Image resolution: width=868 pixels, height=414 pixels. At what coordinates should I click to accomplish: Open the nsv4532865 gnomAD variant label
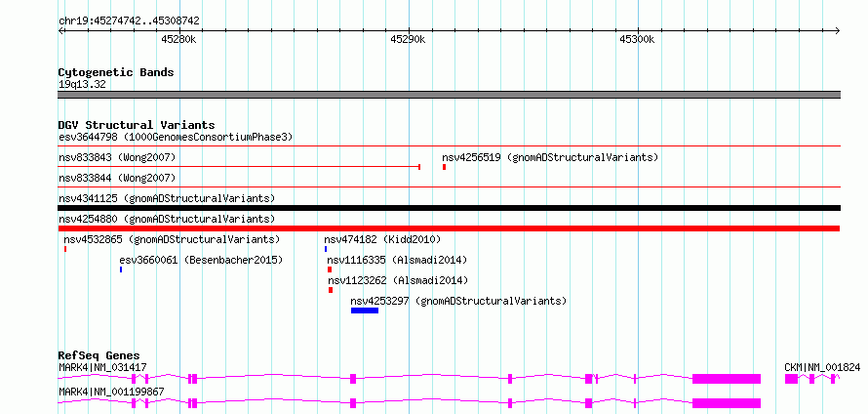(172, 239)
